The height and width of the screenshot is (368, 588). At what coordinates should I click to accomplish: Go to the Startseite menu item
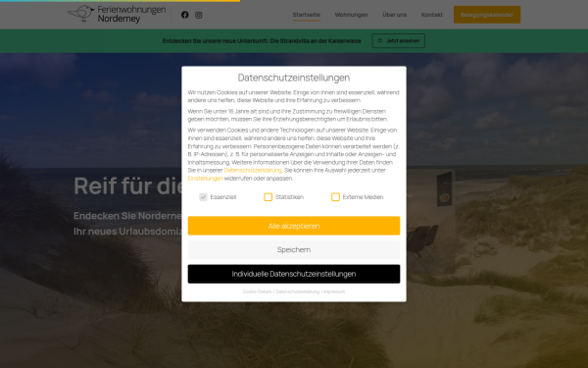click(307, 15)
